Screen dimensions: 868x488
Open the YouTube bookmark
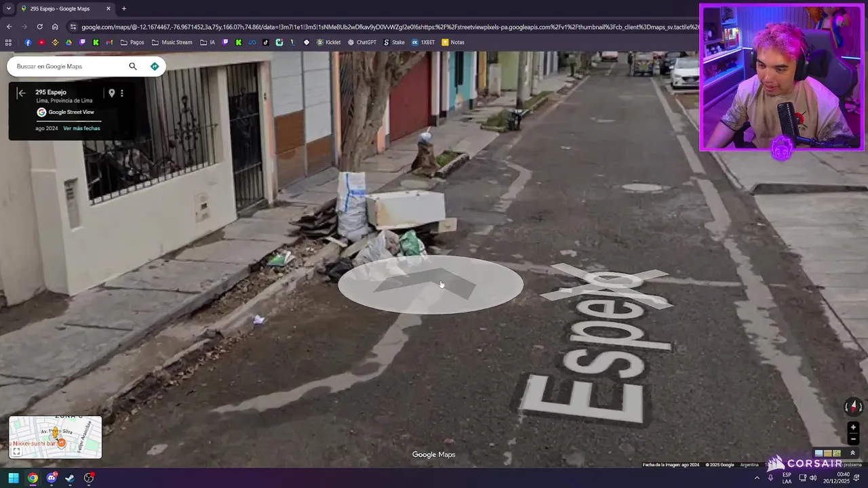(x=41, y=42)
